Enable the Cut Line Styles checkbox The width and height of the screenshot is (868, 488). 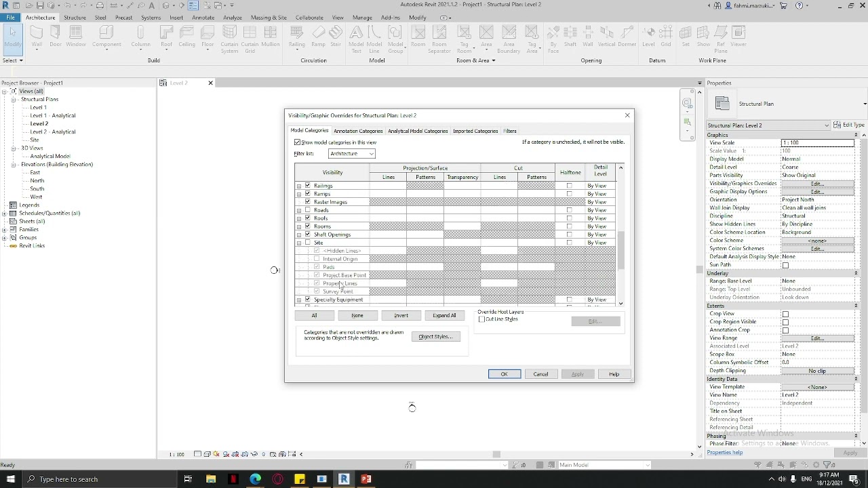tap(482, 319)
